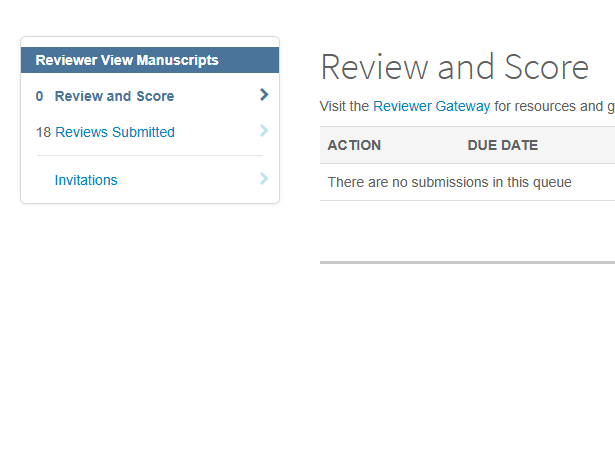Click the arrow next to Reviews Submitted
The image size is (615, 461).
click(x=264, y=131)
